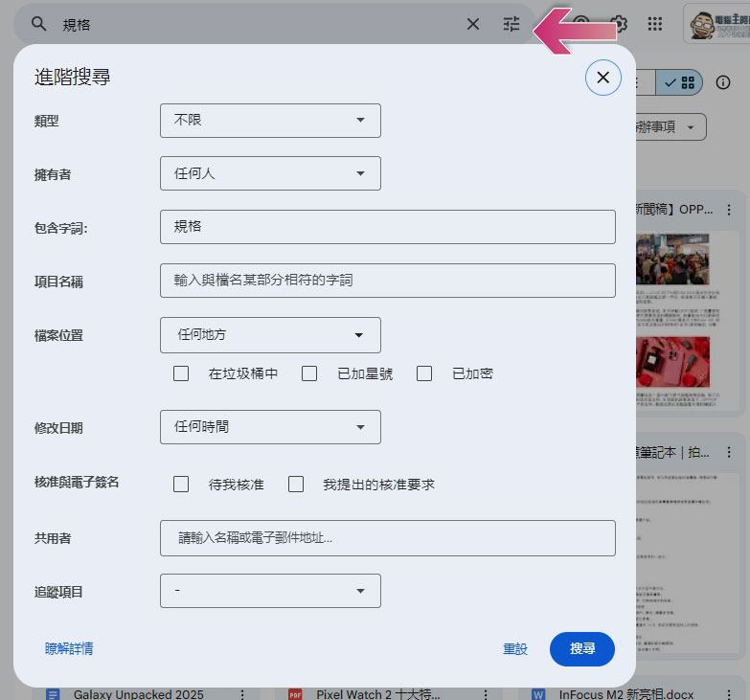Click the 包含字詞 field containing 規格
This screenshot has width=750, height=700.
pyautogui.click(x=387, y=227)
